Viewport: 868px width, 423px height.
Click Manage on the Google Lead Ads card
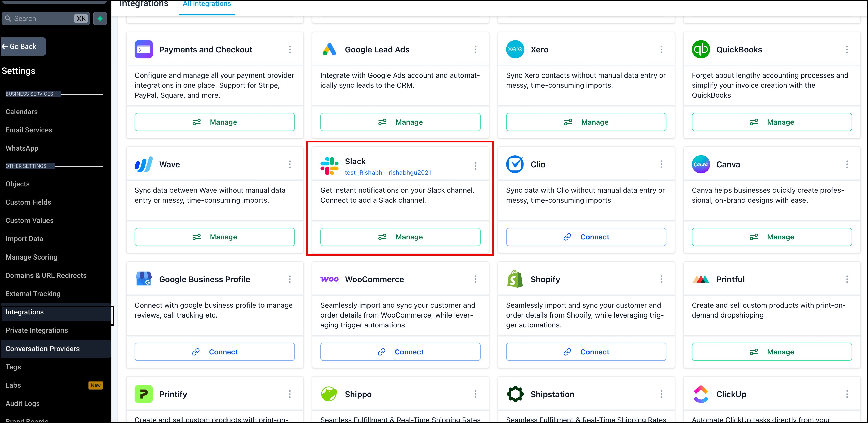(x=400, y=122)
